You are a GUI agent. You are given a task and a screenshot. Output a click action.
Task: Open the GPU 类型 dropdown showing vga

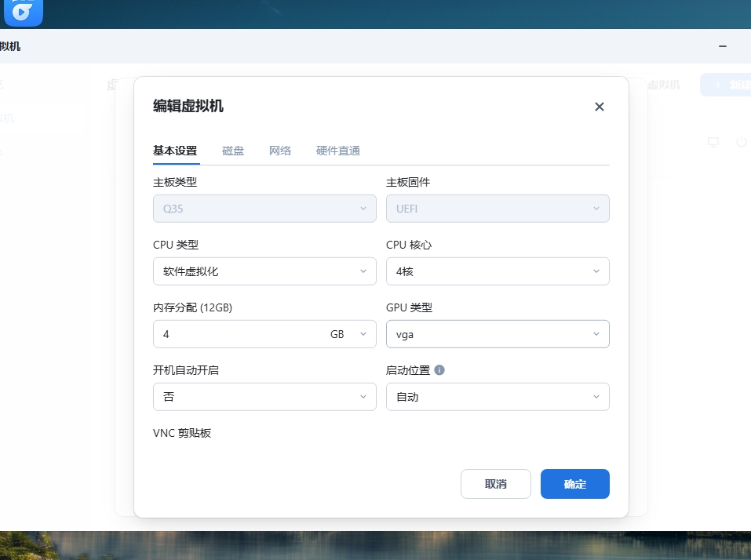pos(498,334)
